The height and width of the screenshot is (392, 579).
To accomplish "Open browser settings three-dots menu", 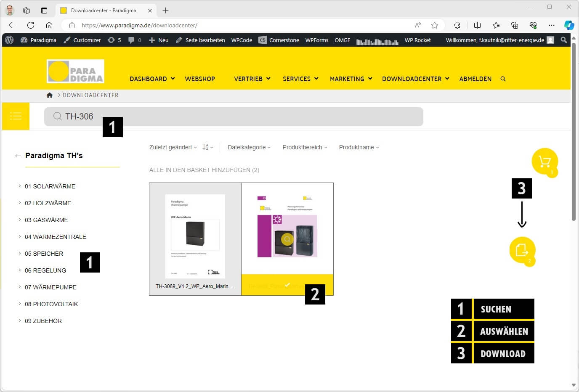I will click(x=552, y=25).
